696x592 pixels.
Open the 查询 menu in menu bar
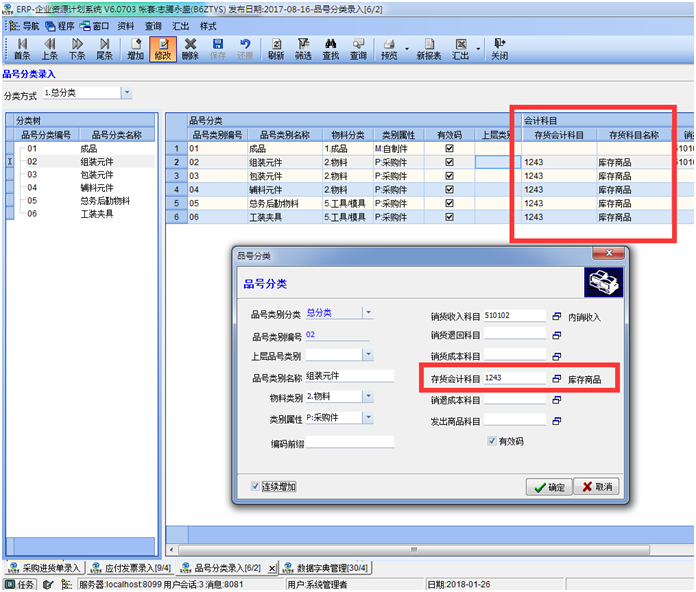point(153,26)
